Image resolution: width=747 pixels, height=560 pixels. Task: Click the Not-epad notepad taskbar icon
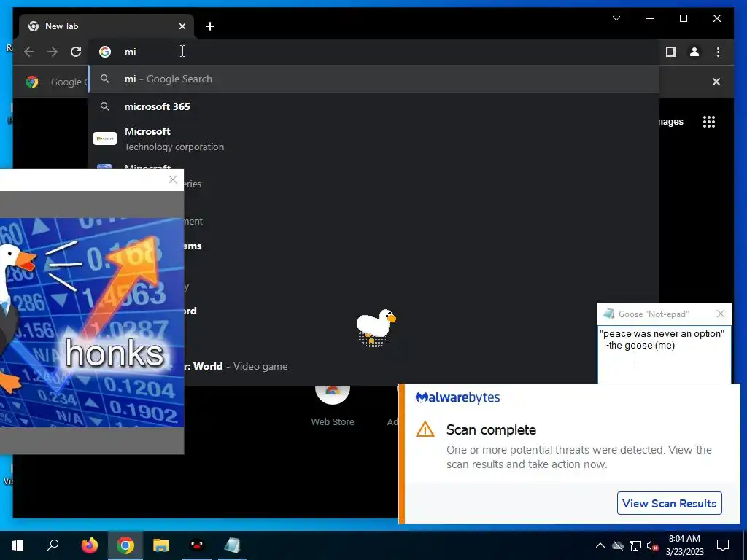pyautogui.click(x=233, y=545)
